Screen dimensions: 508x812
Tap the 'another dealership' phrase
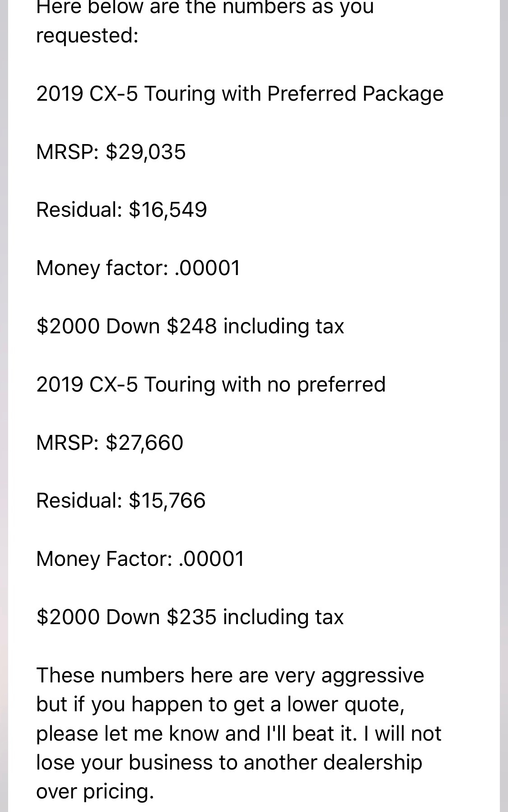[x=333, y=762]
